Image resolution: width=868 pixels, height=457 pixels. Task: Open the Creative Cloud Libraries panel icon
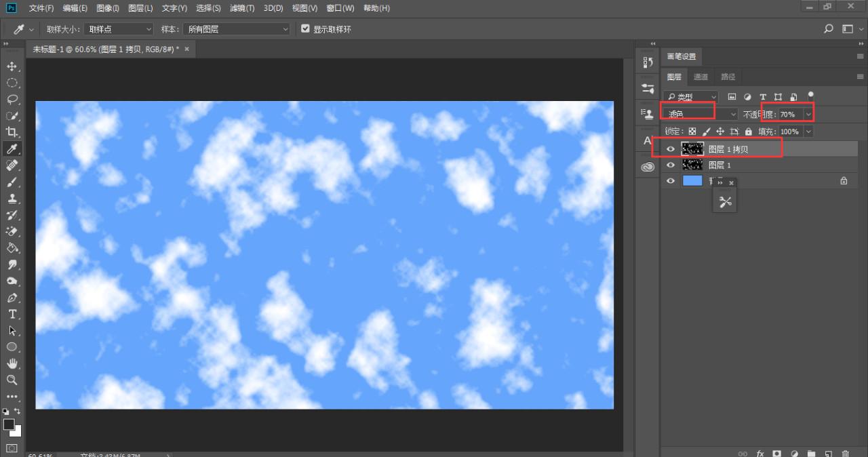pos(648,167)
